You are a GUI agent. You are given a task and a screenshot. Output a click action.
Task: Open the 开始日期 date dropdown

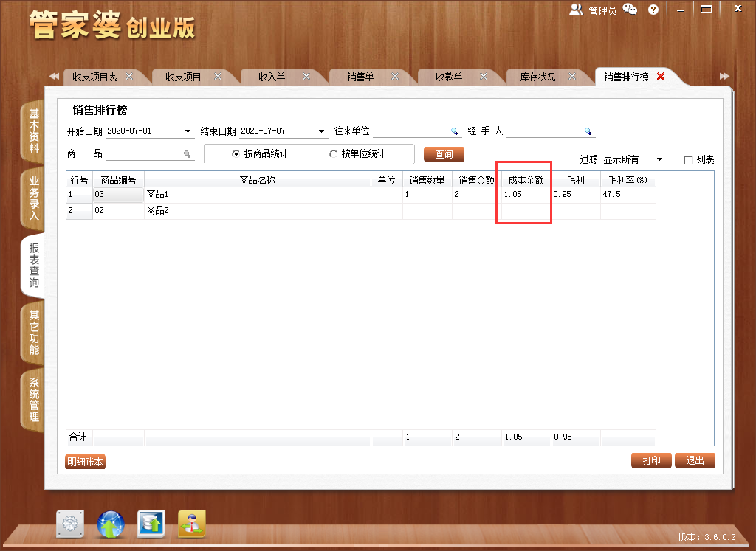click(188, 131)
